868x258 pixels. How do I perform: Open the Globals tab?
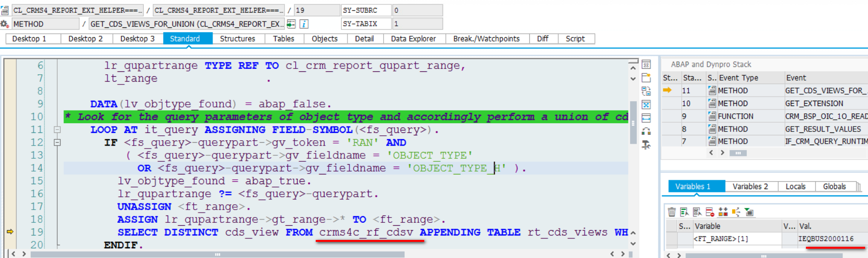tap(835, 187)
